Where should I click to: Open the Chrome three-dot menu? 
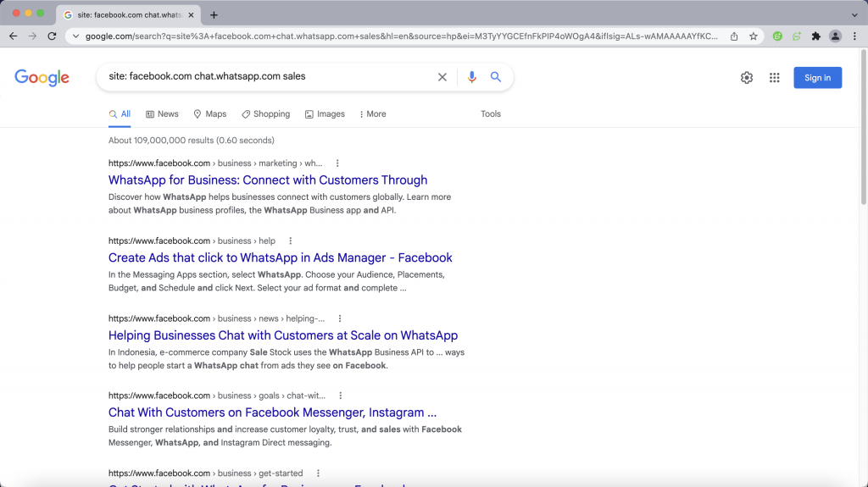(x=854, y=36)
